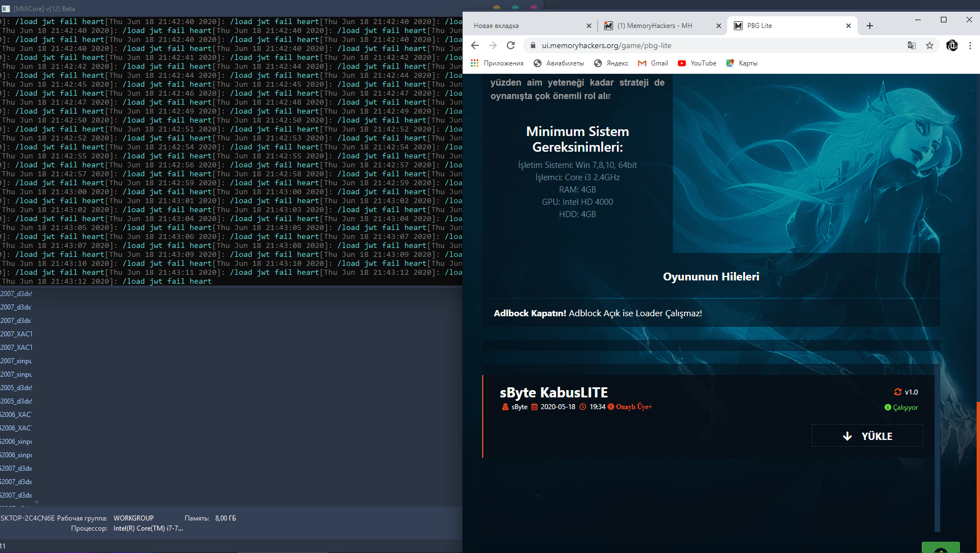Click the 8,00 ГБ memory value
Viewport: 980px width, 553px height.
coord(225,518)
